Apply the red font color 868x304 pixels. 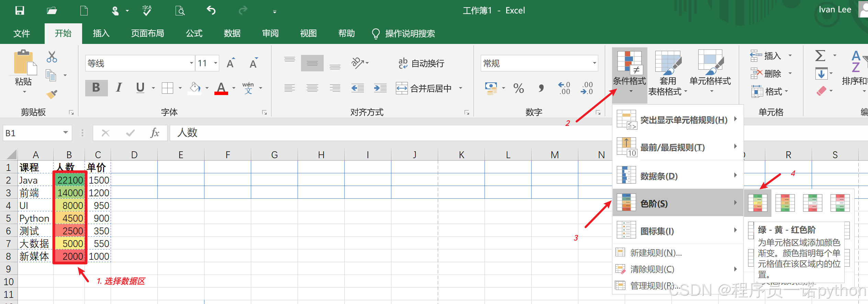(x=221, y=88)
